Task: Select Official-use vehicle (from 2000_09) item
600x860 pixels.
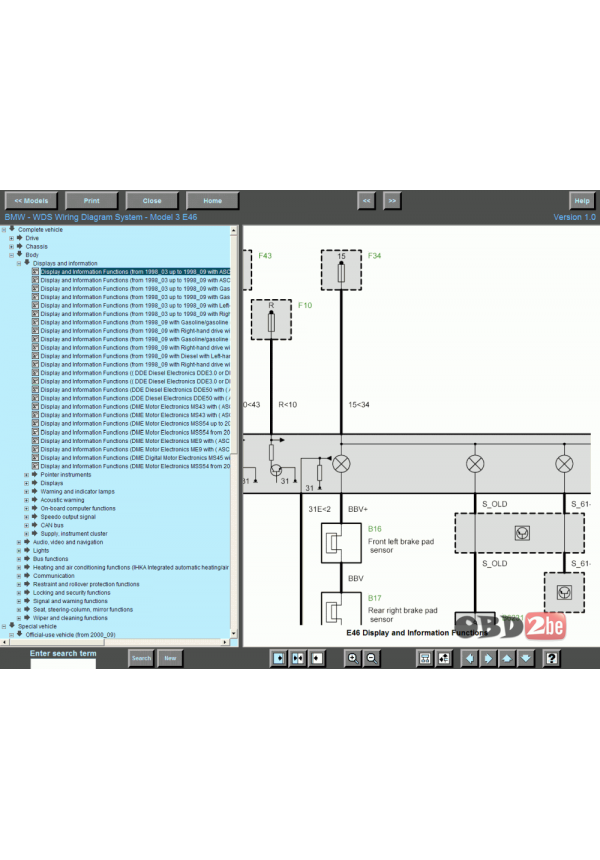Action: pos(70,635)
